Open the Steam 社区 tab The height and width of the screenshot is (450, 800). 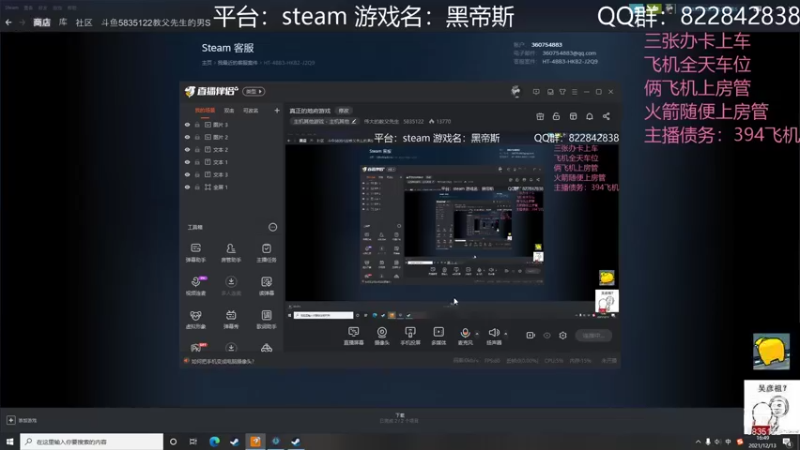coord(84,22)
